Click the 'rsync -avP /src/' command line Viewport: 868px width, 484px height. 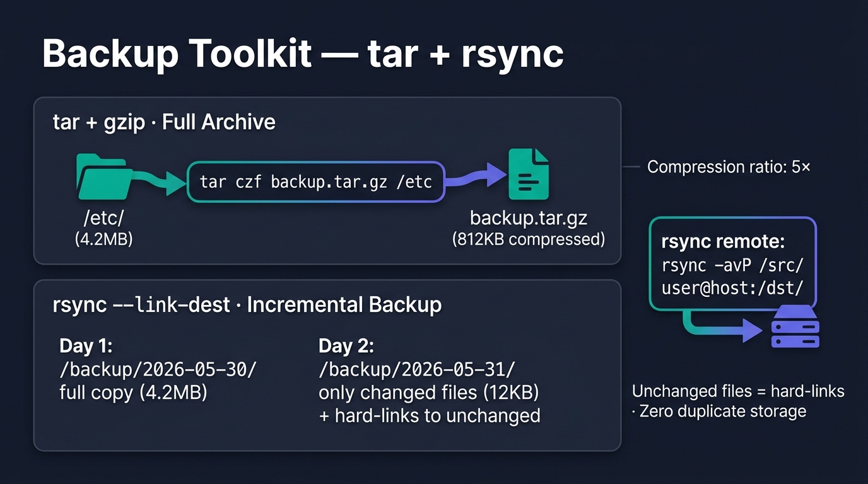[x=732, y=265]
